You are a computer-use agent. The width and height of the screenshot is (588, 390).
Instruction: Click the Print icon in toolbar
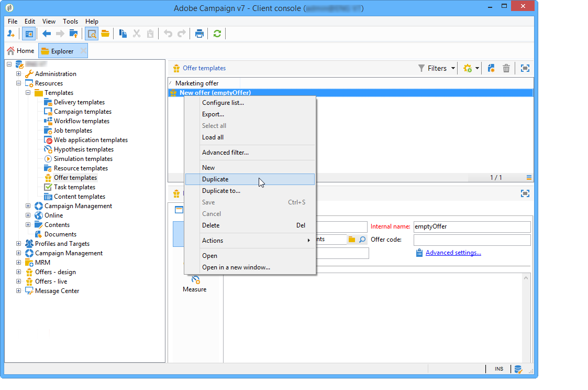point(199,34)
